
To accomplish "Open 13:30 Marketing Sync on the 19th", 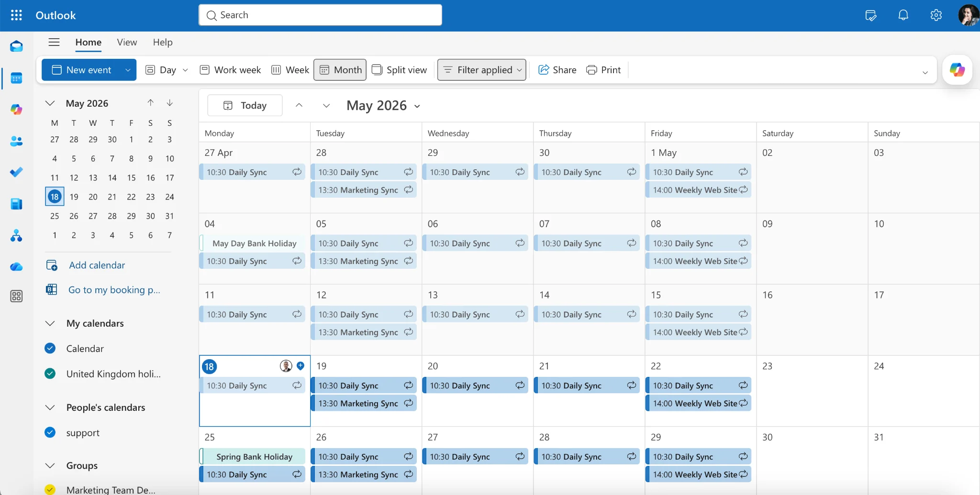I will pyautogui.click(x=364, y=403).
